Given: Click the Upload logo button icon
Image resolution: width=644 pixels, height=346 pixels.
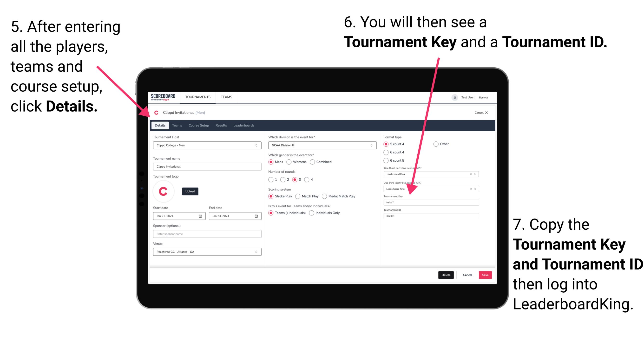Looking at the screenshot, I should 190,191.
